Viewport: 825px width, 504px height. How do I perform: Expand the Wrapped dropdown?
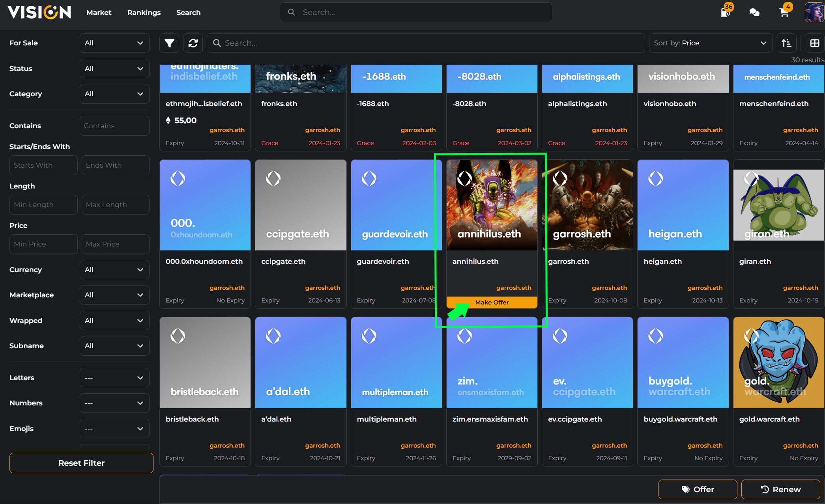pyautogui.click(x=114, y=321)
